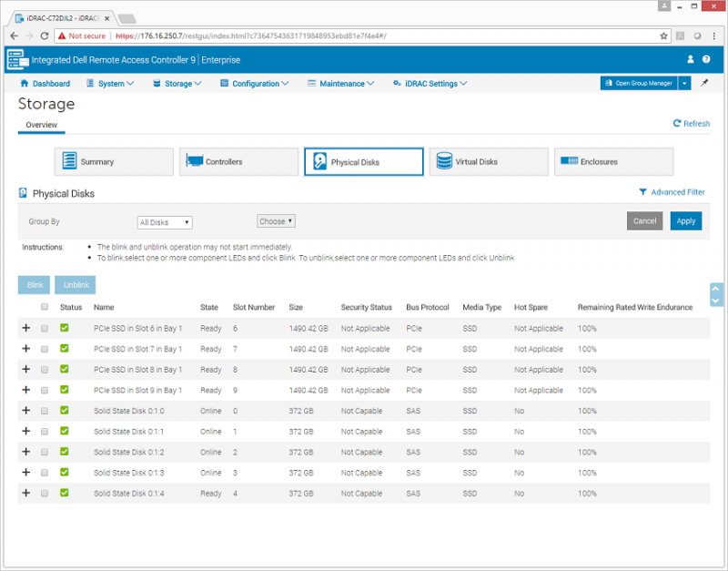Open the Choose dropdown
Viewport: 728px width, 571px height.
tap(276, 221)
